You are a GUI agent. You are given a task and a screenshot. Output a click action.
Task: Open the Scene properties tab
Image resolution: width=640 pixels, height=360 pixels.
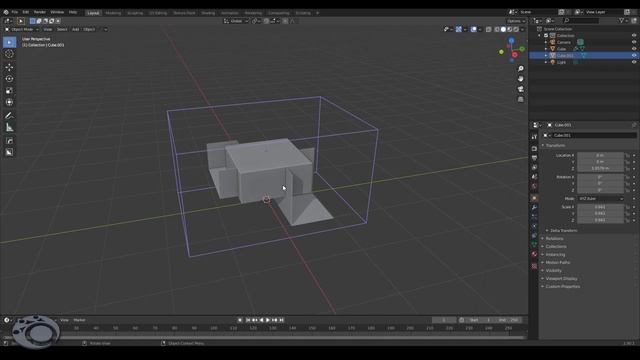(534, 177)
